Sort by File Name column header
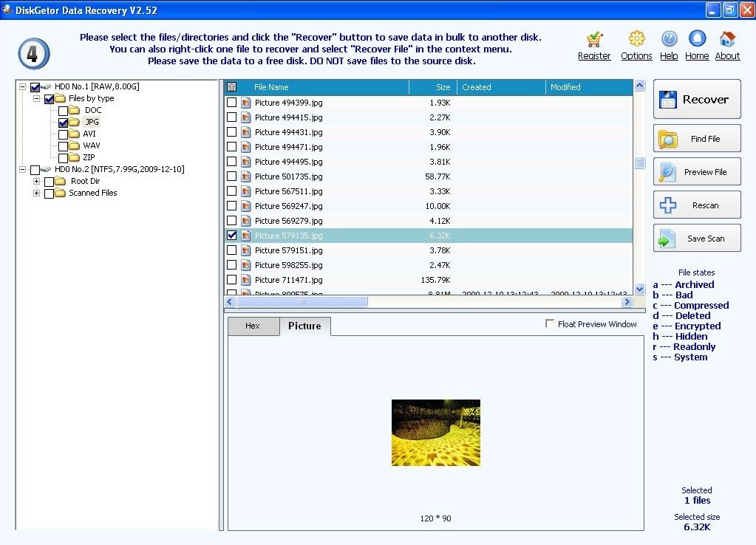Viewport: 756px width, 545px height. (324, 87)
